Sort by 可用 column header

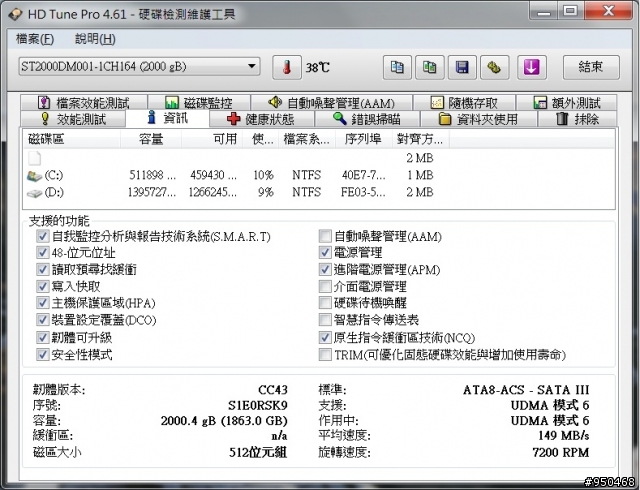[x=212, y=139]
